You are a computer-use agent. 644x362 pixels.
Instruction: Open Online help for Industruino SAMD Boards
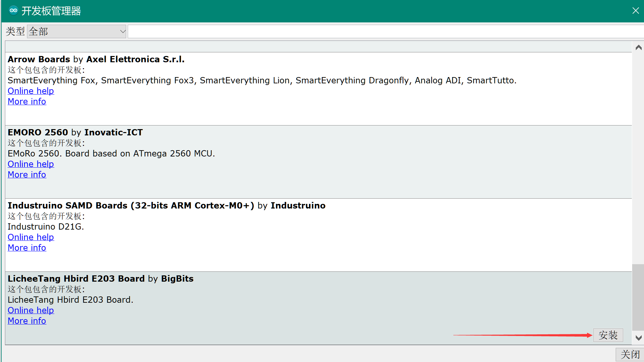point(31,237)
